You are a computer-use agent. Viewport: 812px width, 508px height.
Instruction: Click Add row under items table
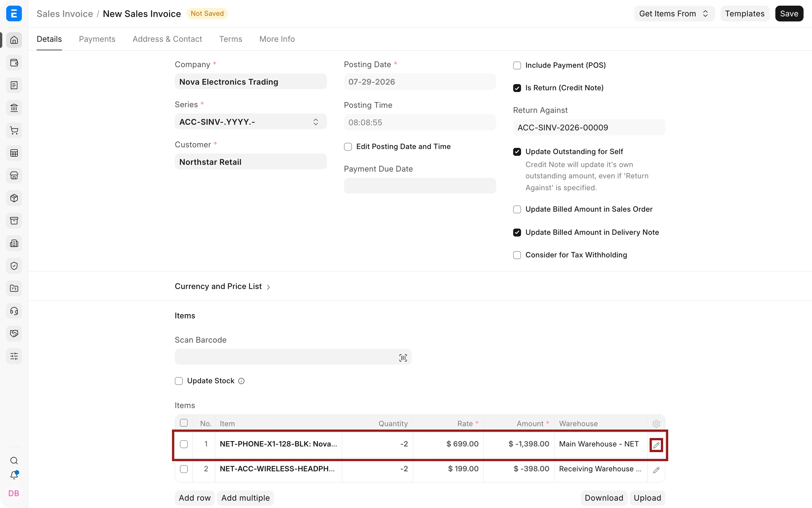click(x=195, y=498)
